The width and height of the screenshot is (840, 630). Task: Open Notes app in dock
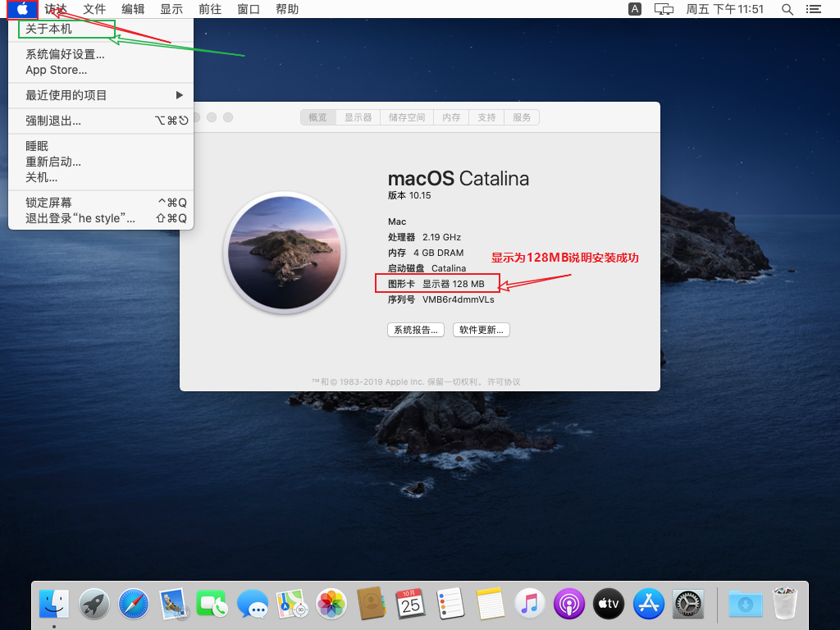491,604
